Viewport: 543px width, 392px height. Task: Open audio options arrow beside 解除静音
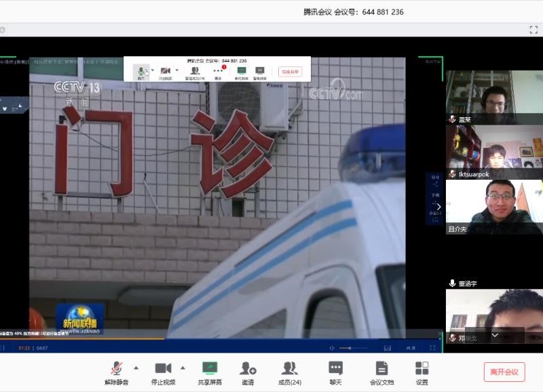[x=136, y=368]
